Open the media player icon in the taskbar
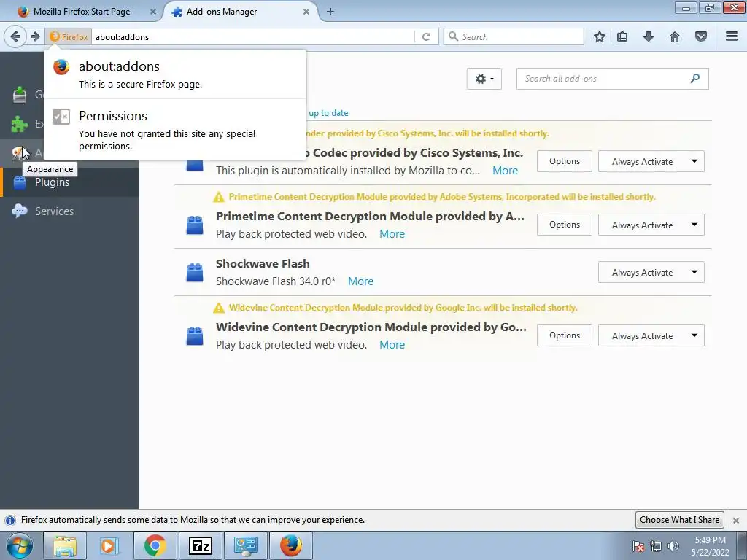Viewport: 747px width, 560px height. coord(109,545)
